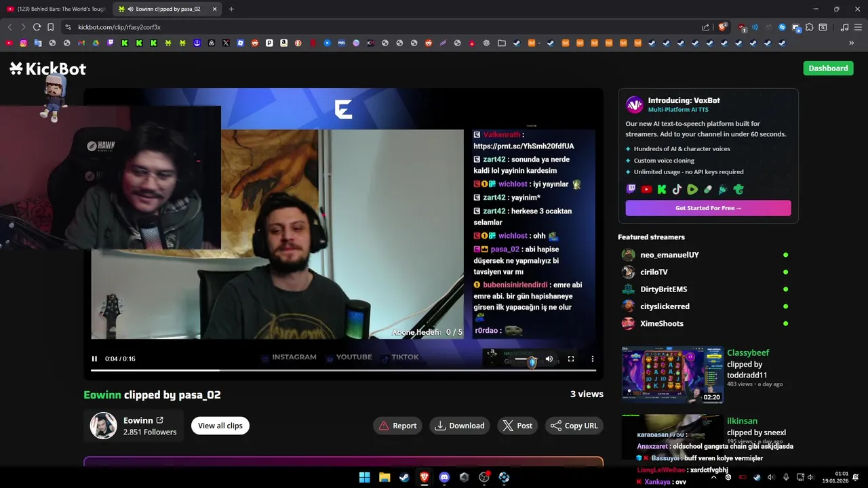Screen dimensions: 868x488
Task: Open Eowinn channel external link icon
Action: click(160, 420)
